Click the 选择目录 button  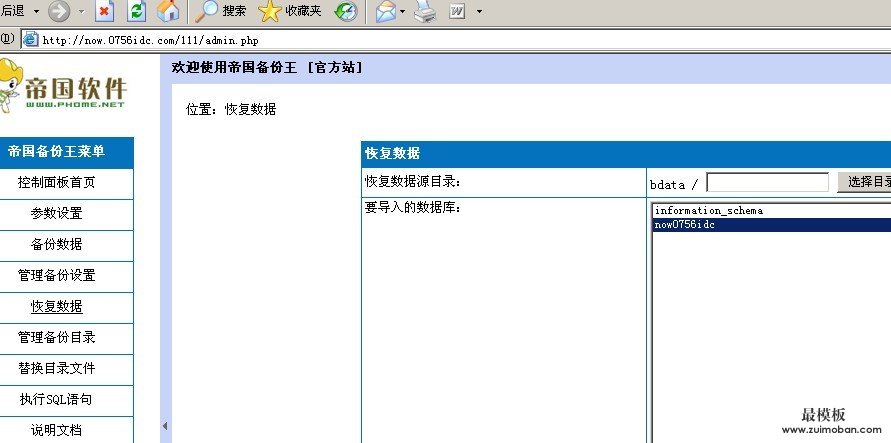pos(864,182)
